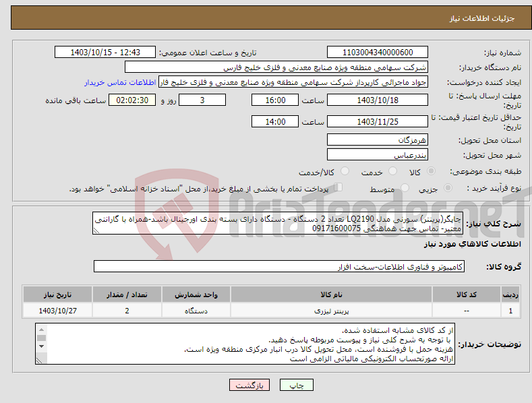532x403 pixels.
Task: Click resize grip of شرح کلی نیاز box
Action: coord(96,230)
